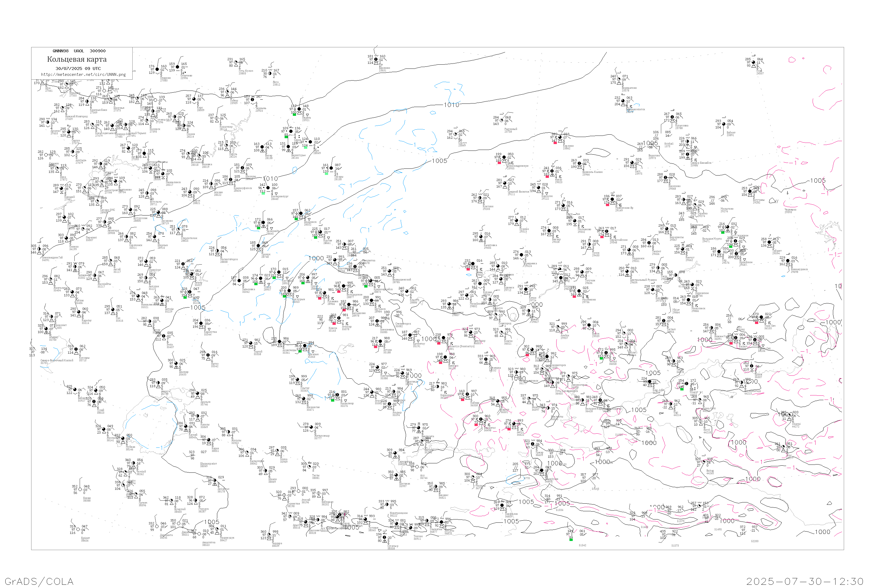Viewport: 882px width, 588px height.
Task: Click the station circle above Байкит 23891
Action: (x=724, y=124)
